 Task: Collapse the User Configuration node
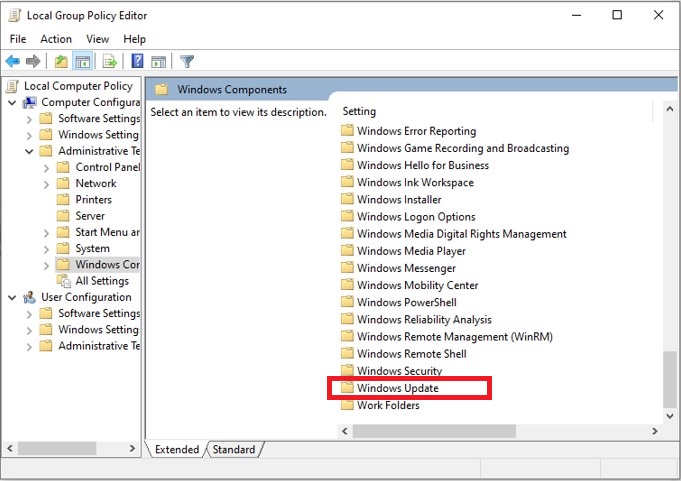[x=12, y=298]
